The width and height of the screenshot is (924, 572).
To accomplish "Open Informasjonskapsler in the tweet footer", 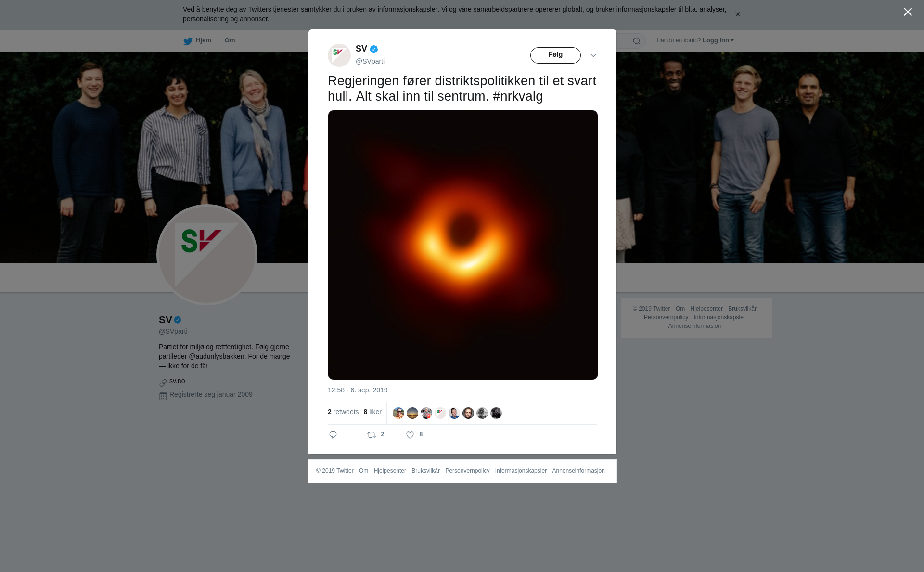I will click(x=521, y=471).
